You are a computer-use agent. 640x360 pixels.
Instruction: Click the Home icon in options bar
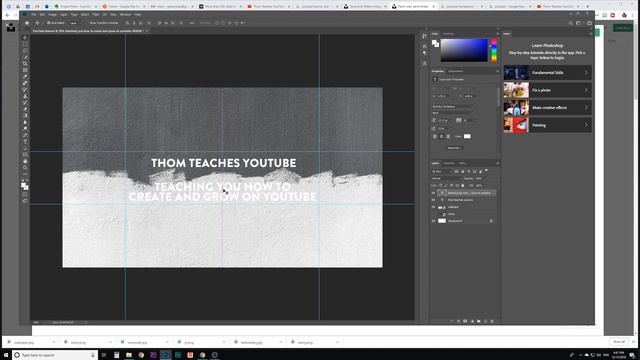pyautogui.click(x=27, y=23)
